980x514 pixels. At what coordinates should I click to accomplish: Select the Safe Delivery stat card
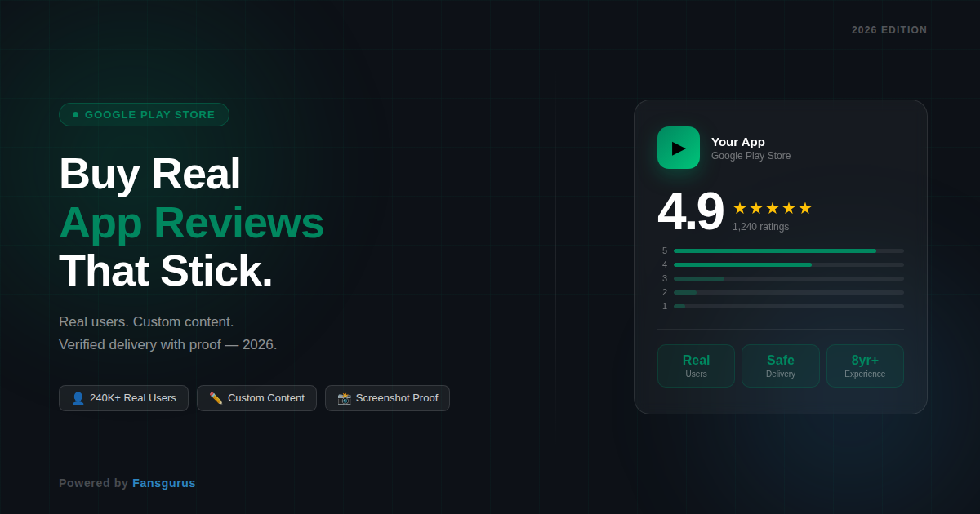click(x=780, y=366)
